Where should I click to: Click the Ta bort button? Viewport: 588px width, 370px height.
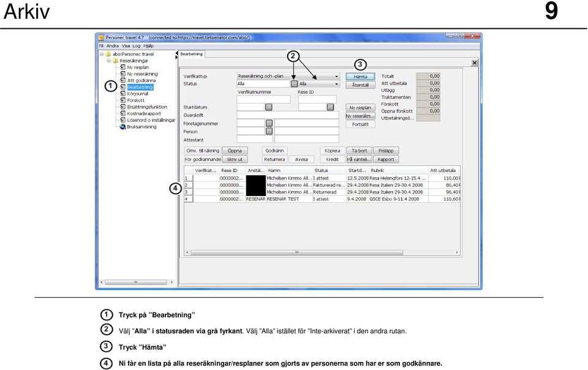360,151
